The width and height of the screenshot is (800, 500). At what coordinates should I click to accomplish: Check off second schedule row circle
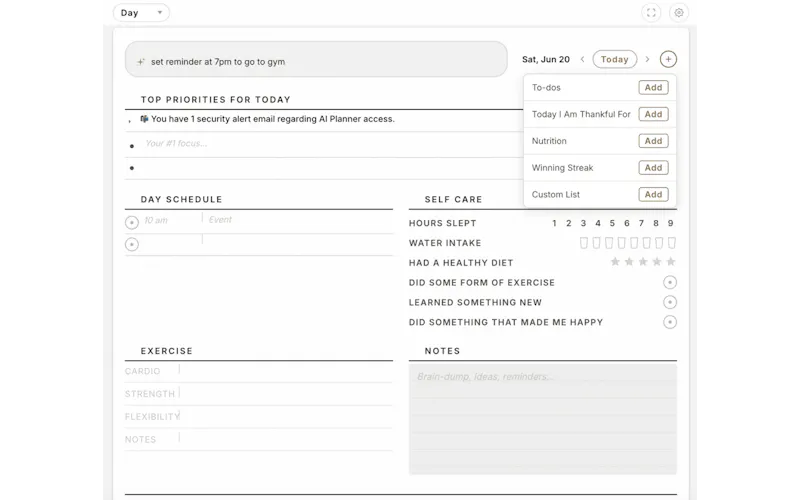pos(132,244)
